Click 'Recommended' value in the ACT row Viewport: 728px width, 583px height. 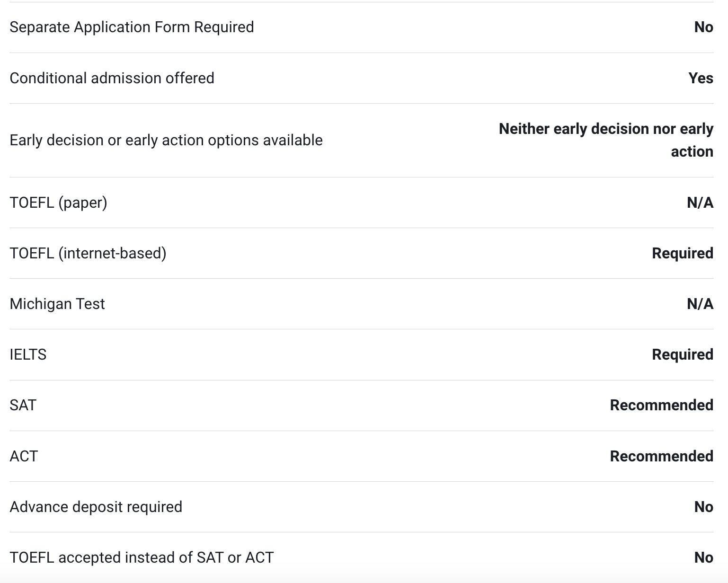pos(661,456)
